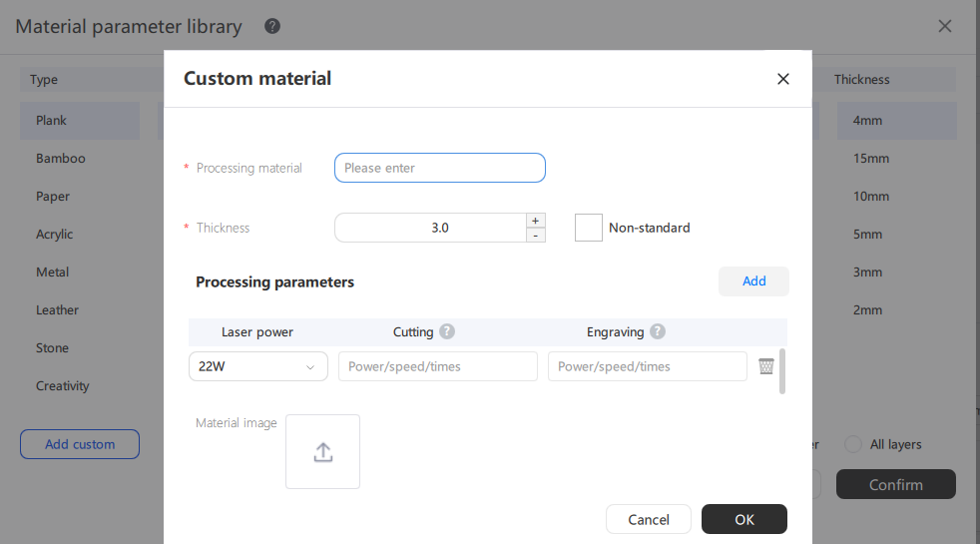Decrease thickness with the minus stepper
The width and height of the screenshot is (980, 544).
click(536, 236)
